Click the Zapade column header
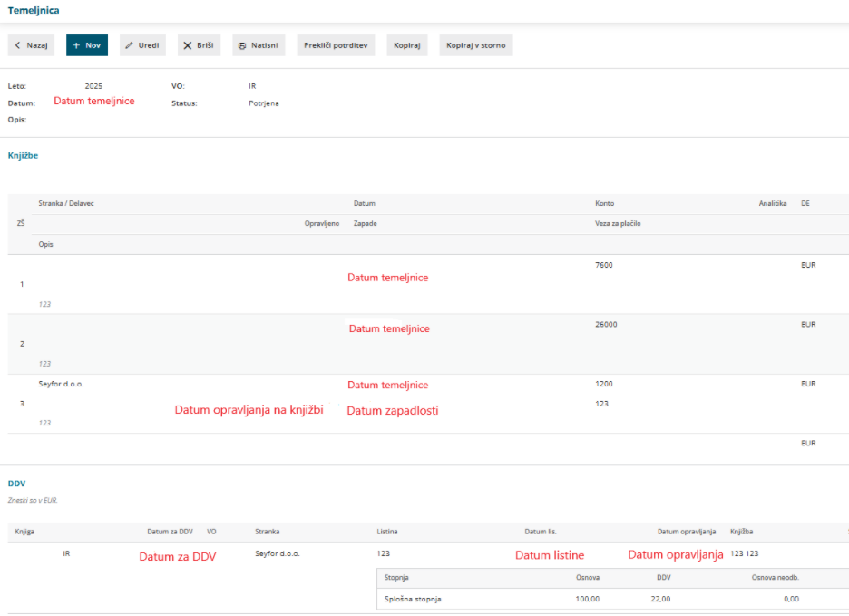849x616 pixels. 365,224
